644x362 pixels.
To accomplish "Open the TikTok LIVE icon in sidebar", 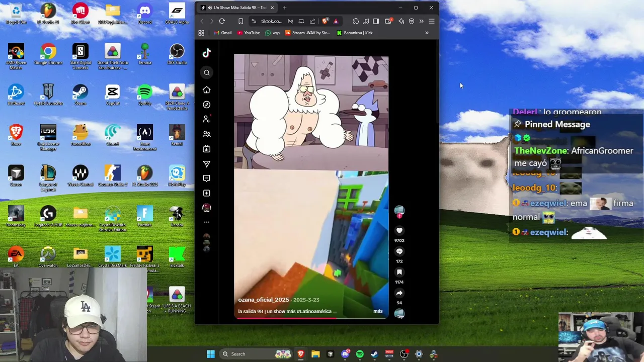I will pyautogui.click(x=206, y=149).
